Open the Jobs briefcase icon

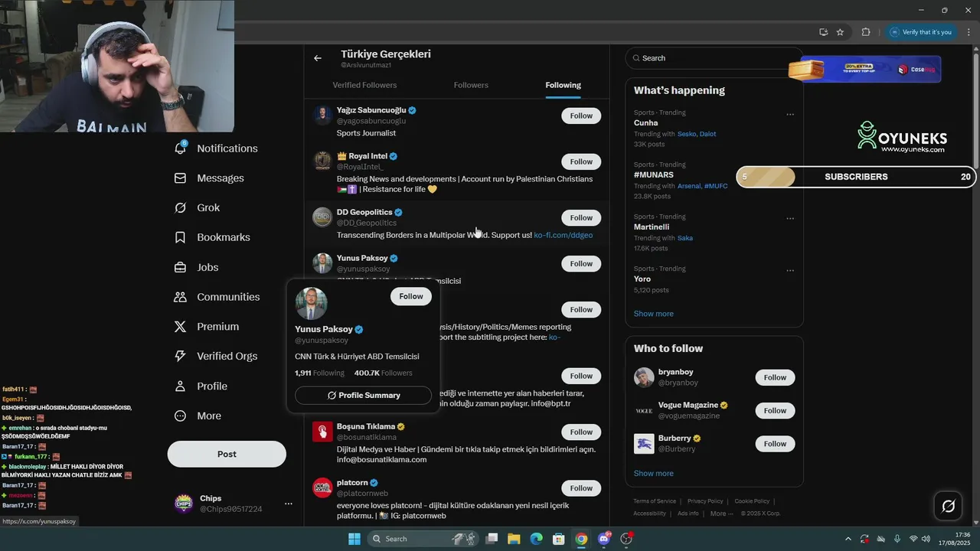click(180, 267)
